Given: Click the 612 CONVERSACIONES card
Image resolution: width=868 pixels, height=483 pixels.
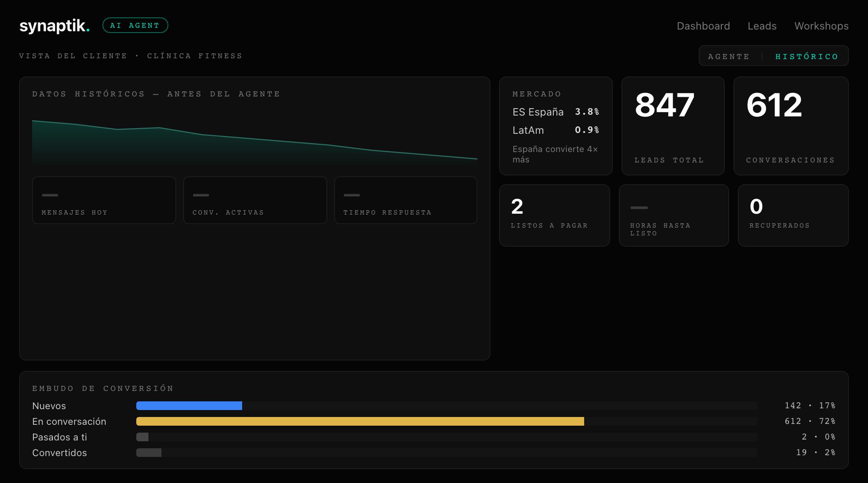Looking at the screenshot, I should (791, 126).
